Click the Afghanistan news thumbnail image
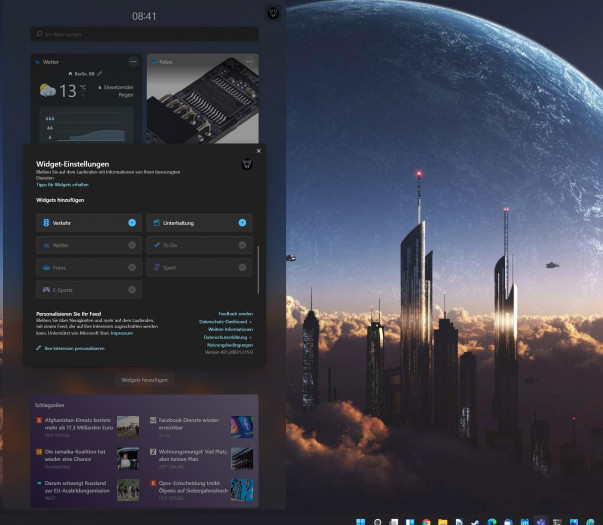603x525 pixels. 128,427
